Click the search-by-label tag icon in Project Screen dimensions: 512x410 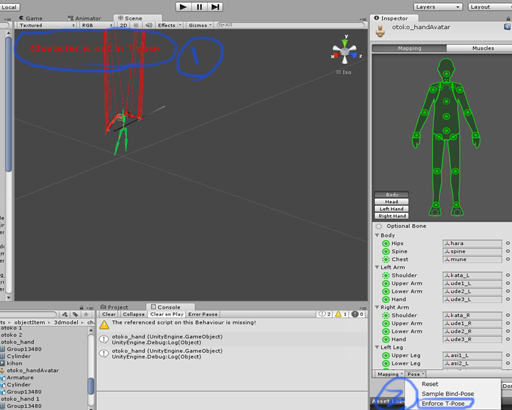pyautogui.click(x=75, y=314)
